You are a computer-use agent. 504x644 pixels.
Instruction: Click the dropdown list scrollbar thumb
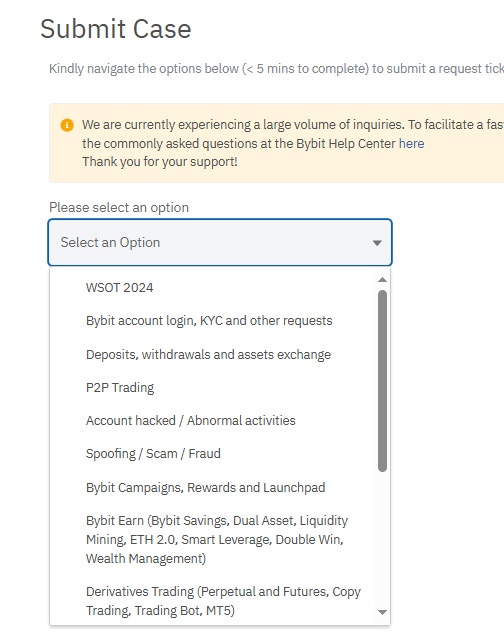pyautogui.click(x=382, y=381)
